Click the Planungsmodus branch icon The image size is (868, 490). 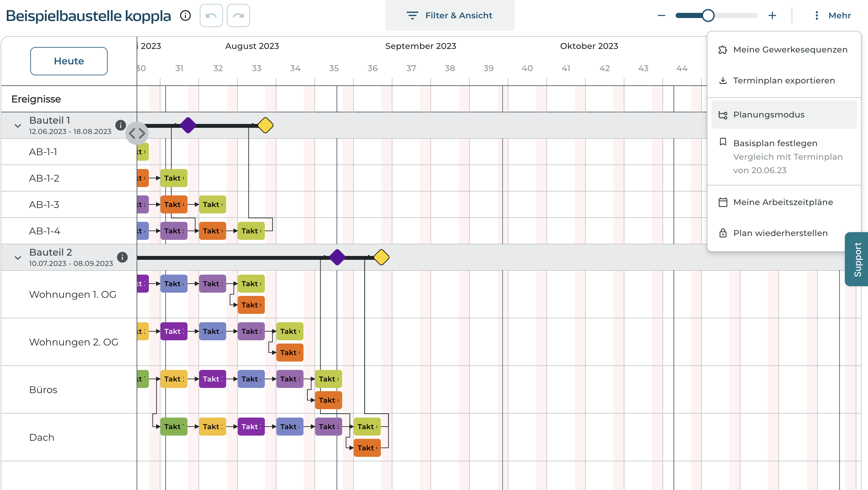click(723, 115)
